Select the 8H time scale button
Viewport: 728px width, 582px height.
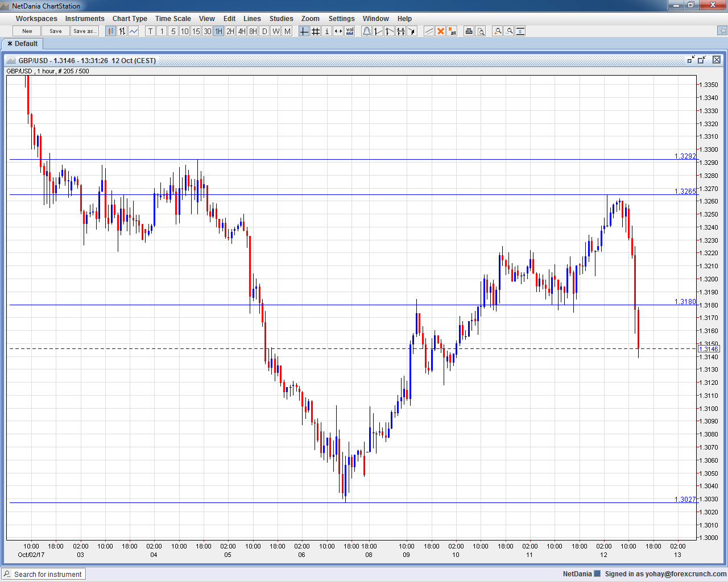(253, 31)
